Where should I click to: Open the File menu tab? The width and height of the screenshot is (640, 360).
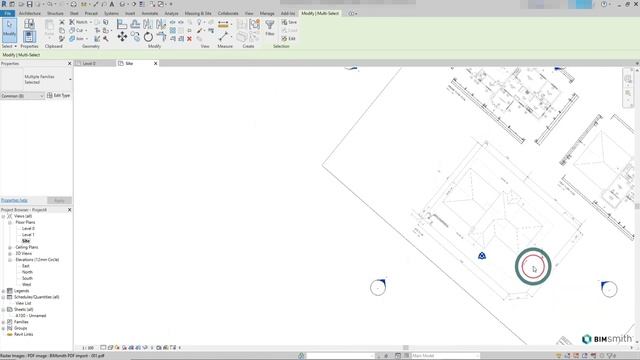pyautogui.click(x=8, y=13)
